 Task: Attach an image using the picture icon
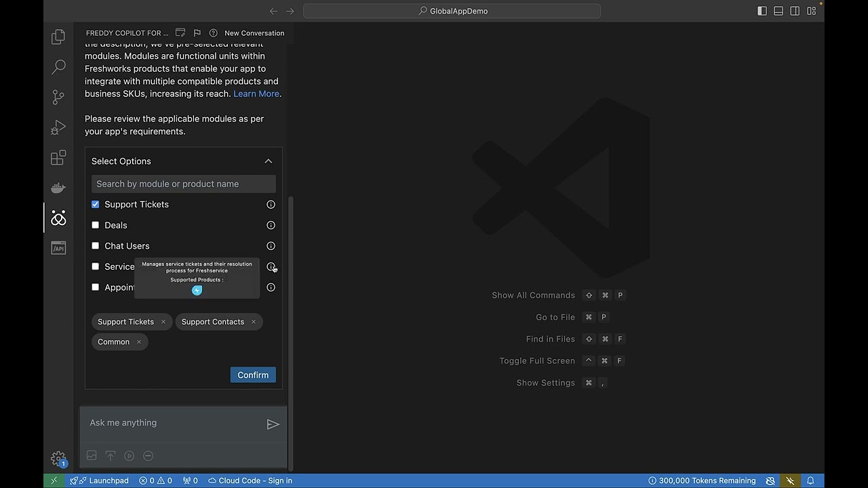92,456
